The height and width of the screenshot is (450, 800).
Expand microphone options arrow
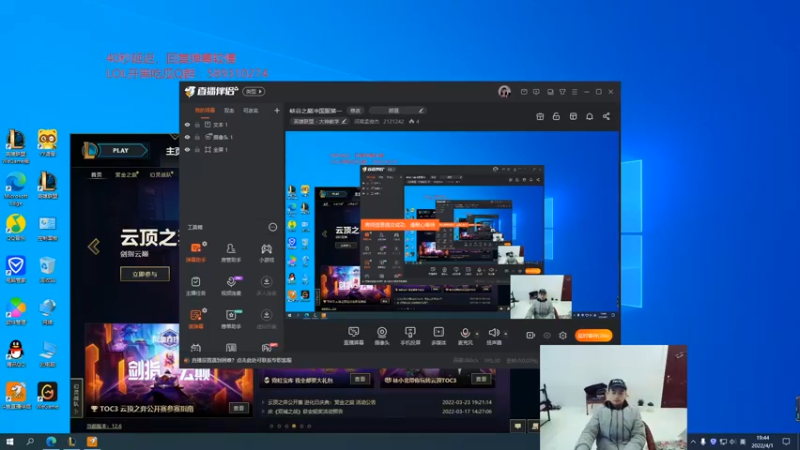477,334
